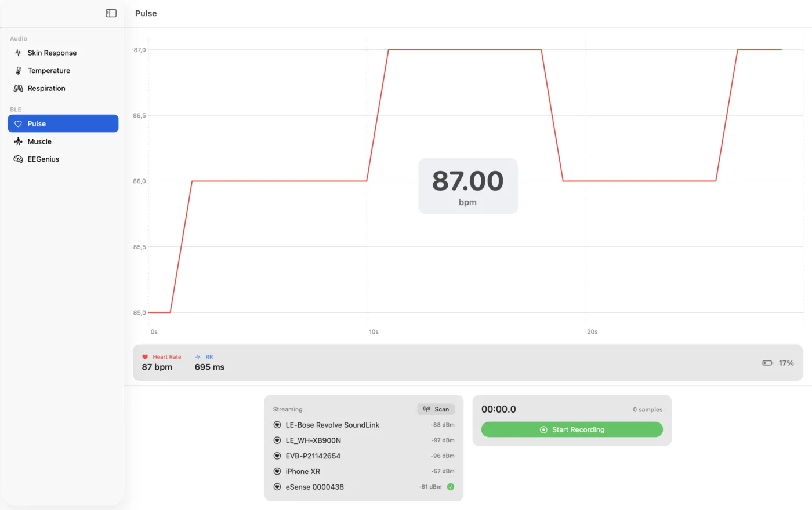Click the -61 dBm signal value
This screenshot has height=510, width=812.
pyautogui.click(x=430, y=487)
